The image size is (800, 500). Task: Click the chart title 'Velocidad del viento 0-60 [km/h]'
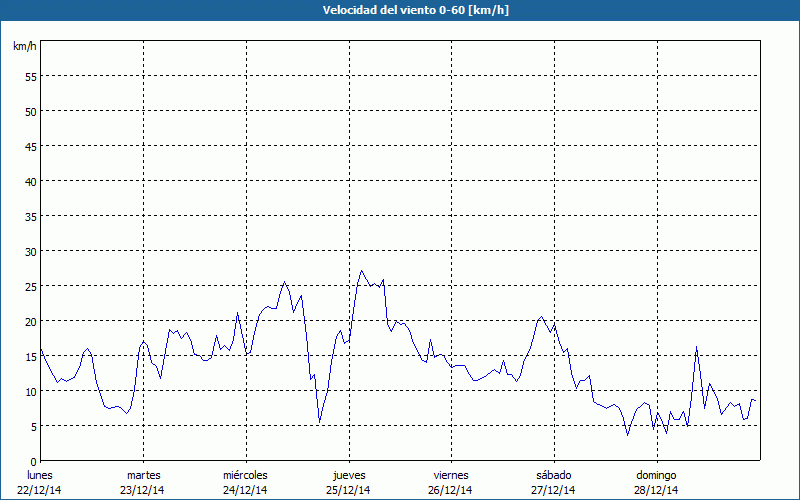click(x=400, y=10)
